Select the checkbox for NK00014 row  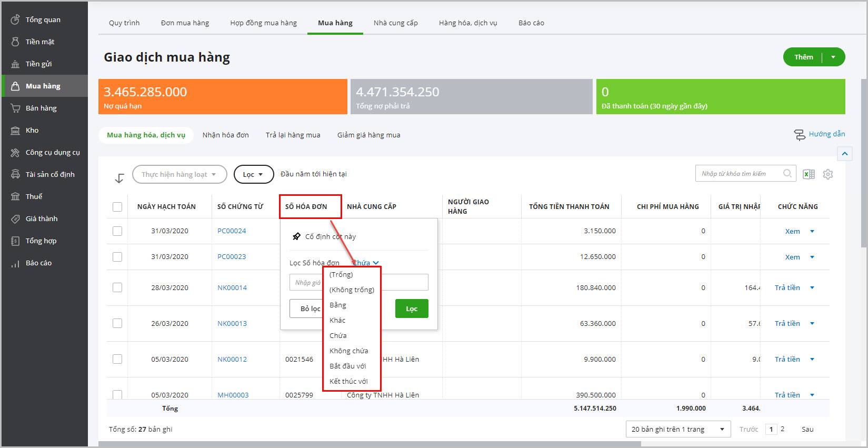coord(117,287)
